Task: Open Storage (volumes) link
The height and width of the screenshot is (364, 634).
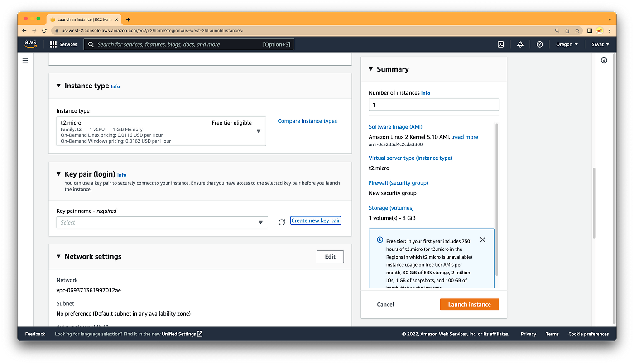Action: click(x=391, y=208)
